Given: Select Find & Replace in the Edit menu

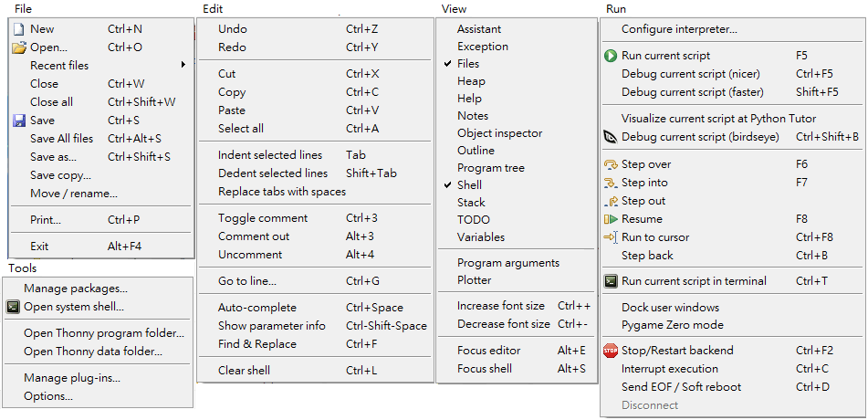Looking at the screenshot, I should click(x=256, y=344).
